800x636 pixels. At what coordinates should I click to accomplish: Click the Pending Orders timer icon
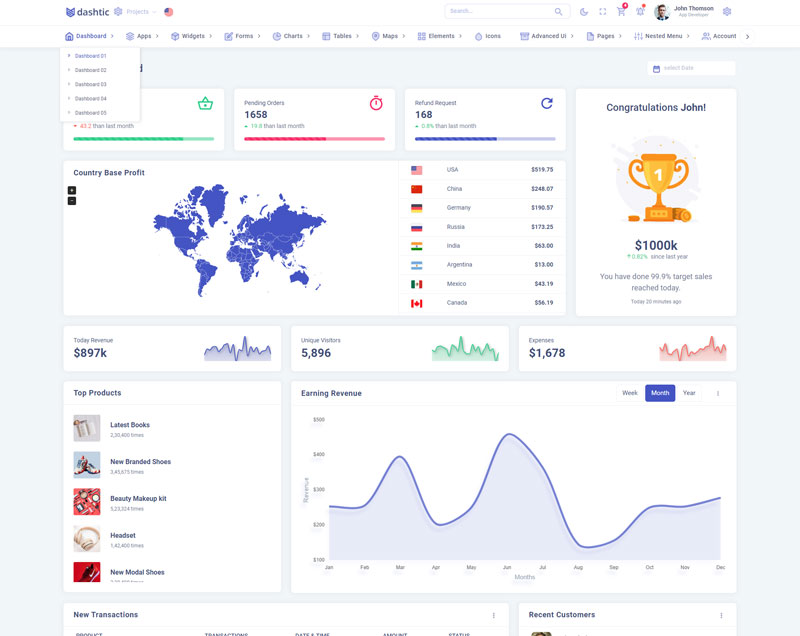pos(376,104)
